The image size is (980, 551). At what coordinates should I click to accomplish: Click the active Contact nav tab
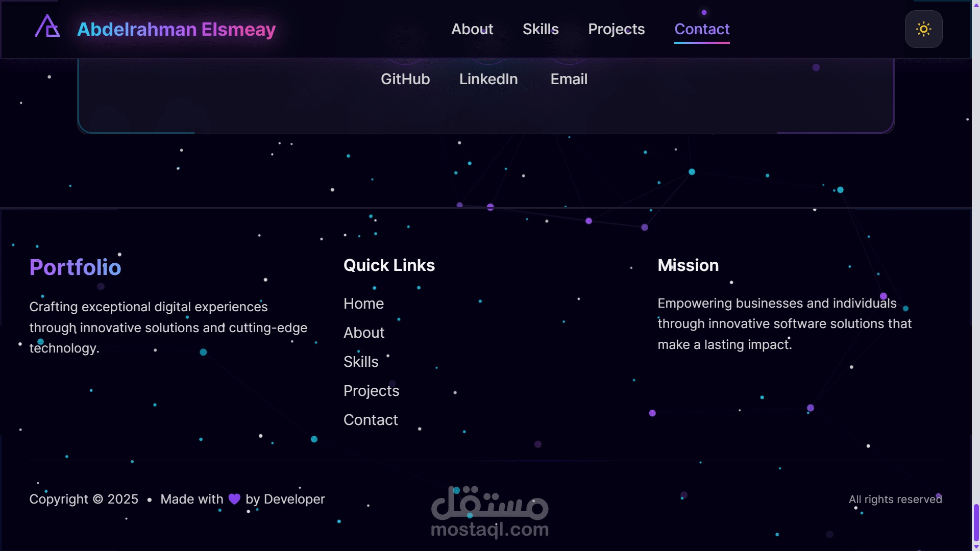702,29
